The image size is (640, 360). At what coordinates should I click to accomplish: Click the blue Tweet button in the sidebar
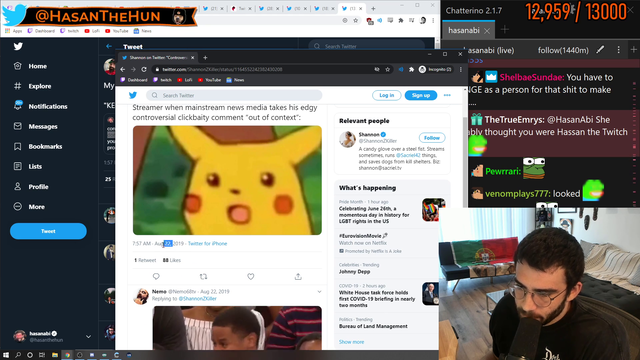[48, 231]
